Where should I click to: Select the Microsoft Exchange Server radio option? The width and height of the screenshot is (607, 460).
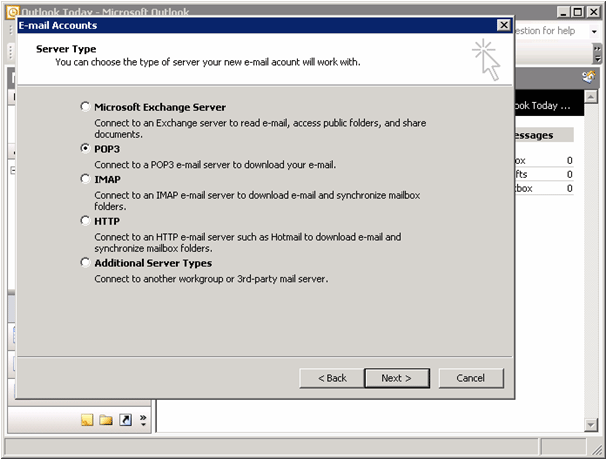pyautogui.click(x=85, y=106)
